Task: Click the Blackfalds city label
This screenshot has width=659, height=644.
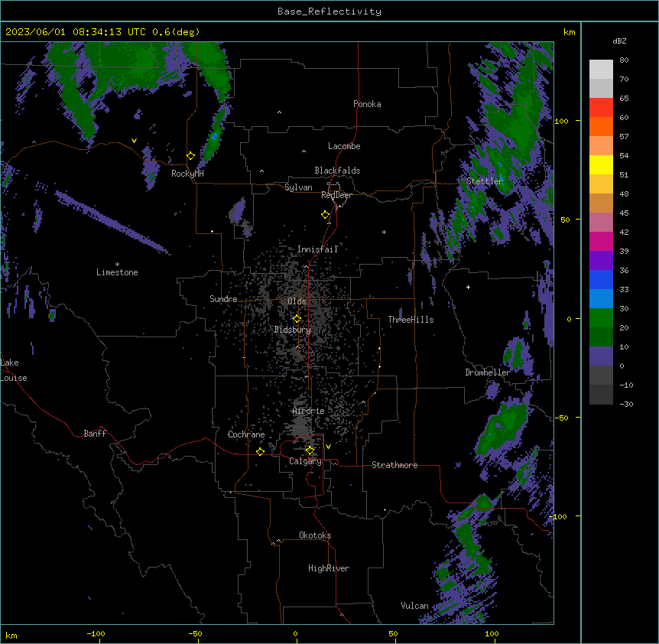Action: click(337, 171)
